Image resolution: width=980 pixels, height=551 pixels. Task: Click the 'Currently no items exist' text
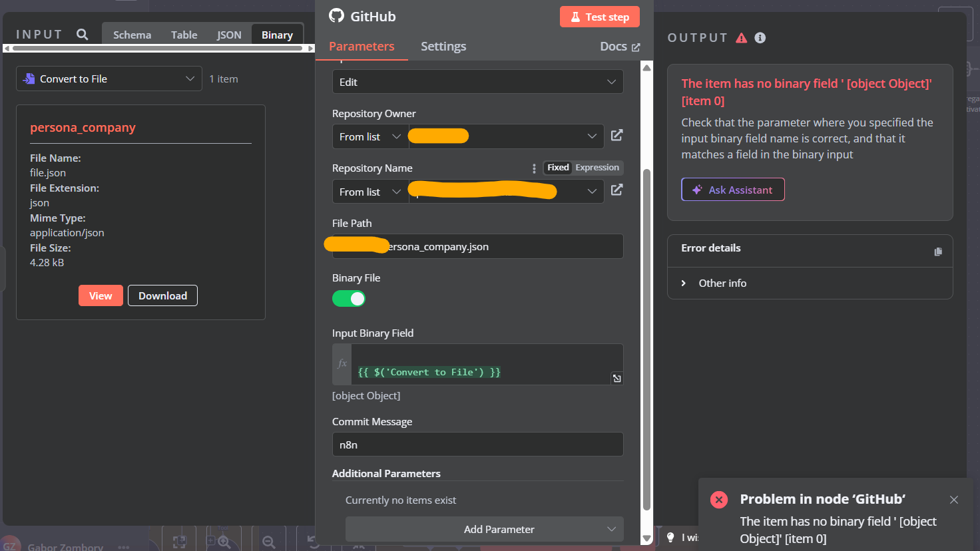tap(401, 500)
